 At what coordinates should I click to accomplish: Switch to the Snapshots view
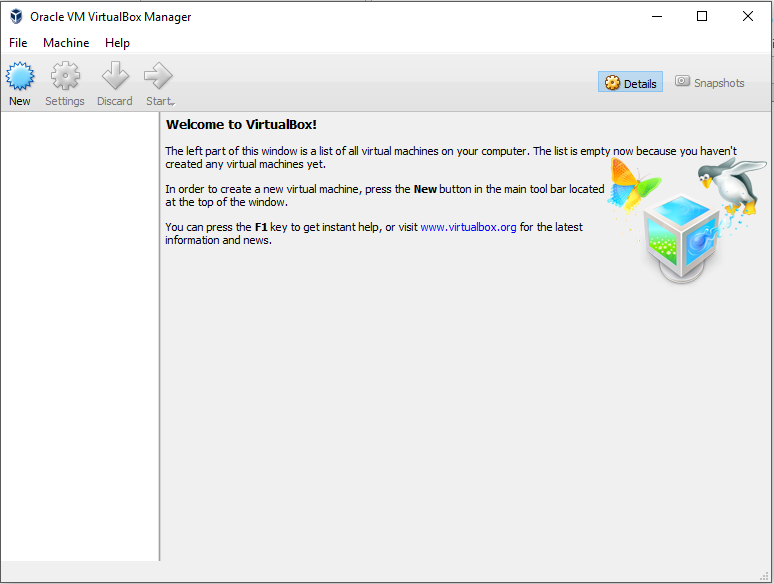pyautogui.click(x=709, y=82)
